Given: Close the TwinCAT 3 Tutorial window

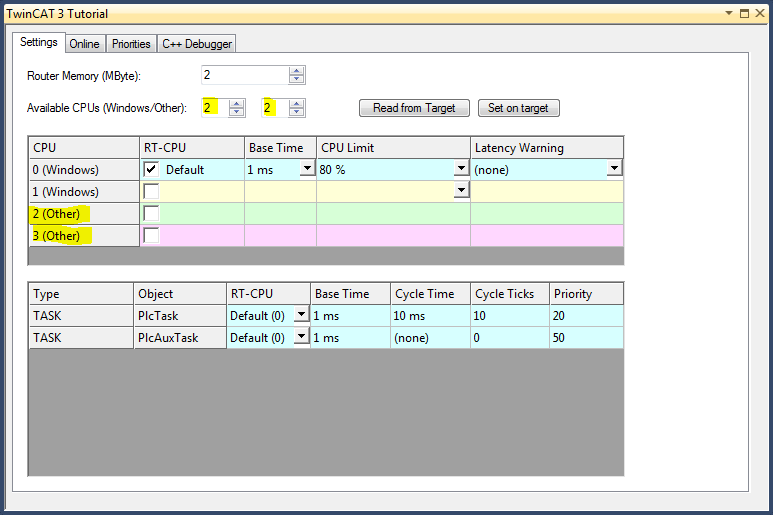Looking at the screenshot, I should pos(760,13).
